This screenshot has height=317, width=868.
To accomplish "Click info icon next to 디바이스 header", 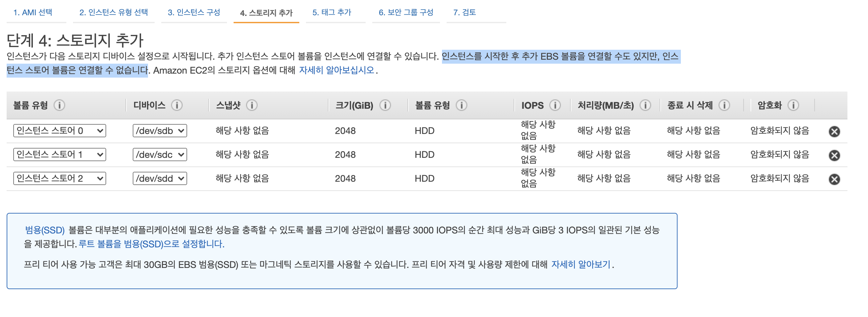I will point(177,105).
